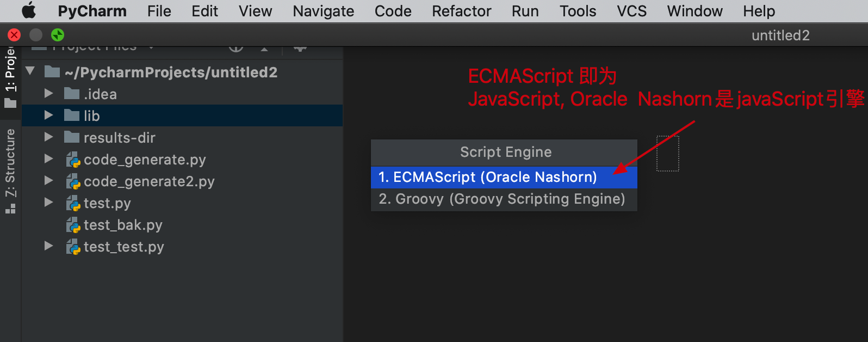The height and width of the screenshot is (342, 868).
Task: Open the File menu
Action: [159, 11]
